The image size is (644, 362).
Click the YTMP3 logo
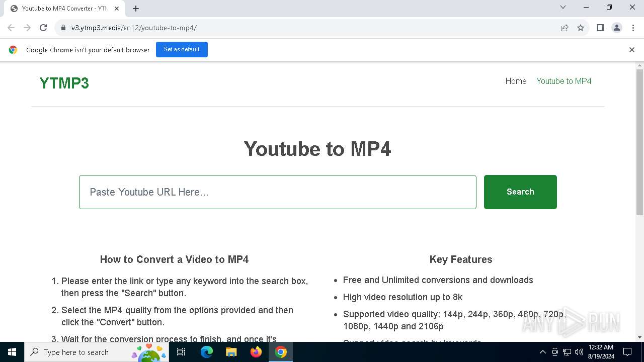[x=64, y=83]
